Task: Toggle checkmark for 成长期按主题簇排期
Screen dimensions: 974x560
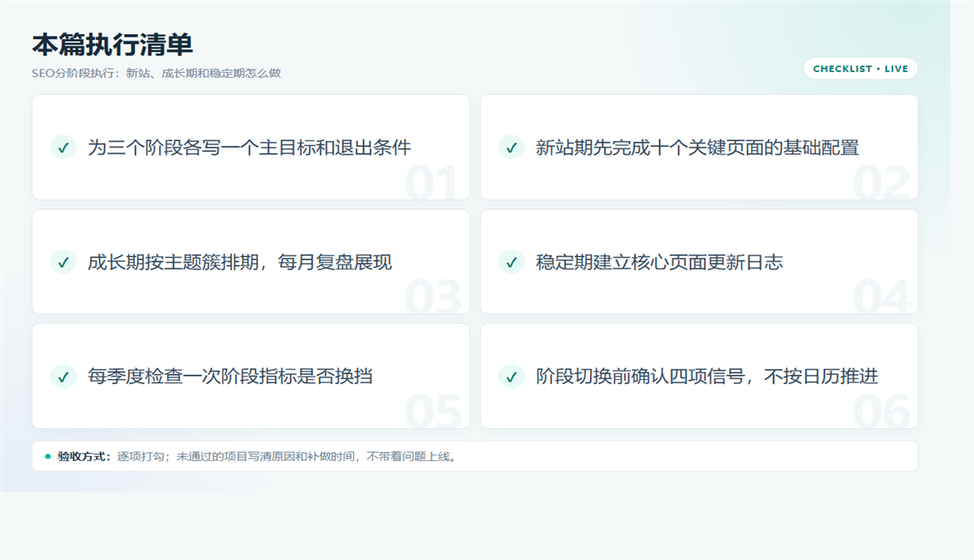Action: pos(62,261)
